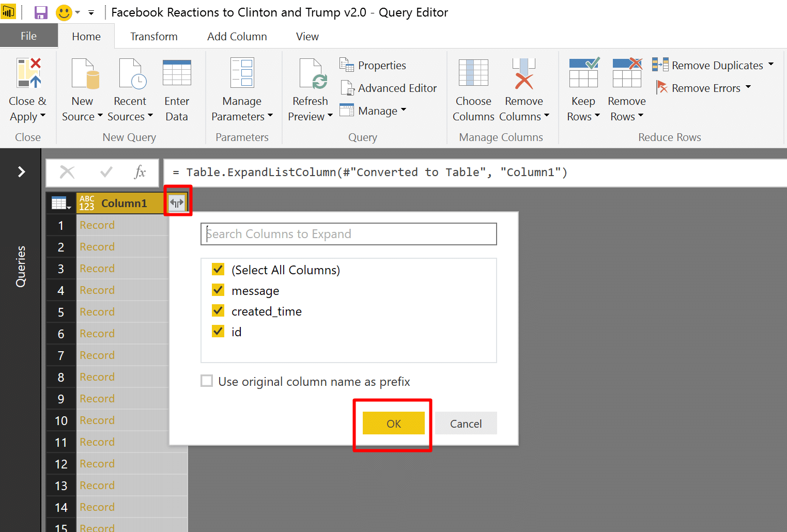Click the smiley feedback icon
The height and width of the screenshot is (532, 787).
pyautogui.click(x=64, y=12)
